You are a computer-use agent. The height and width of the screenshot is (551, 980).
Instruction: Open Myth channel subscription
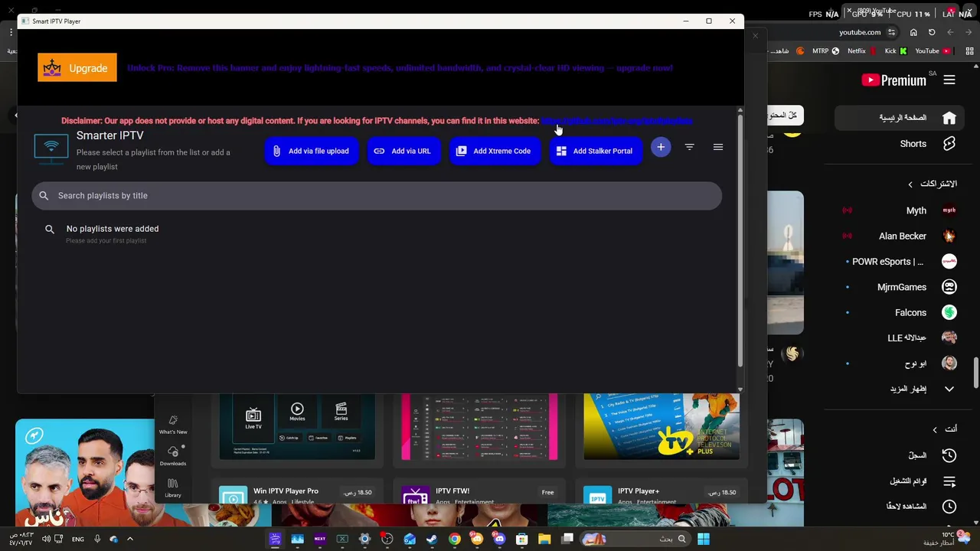[x=900, y=210]
